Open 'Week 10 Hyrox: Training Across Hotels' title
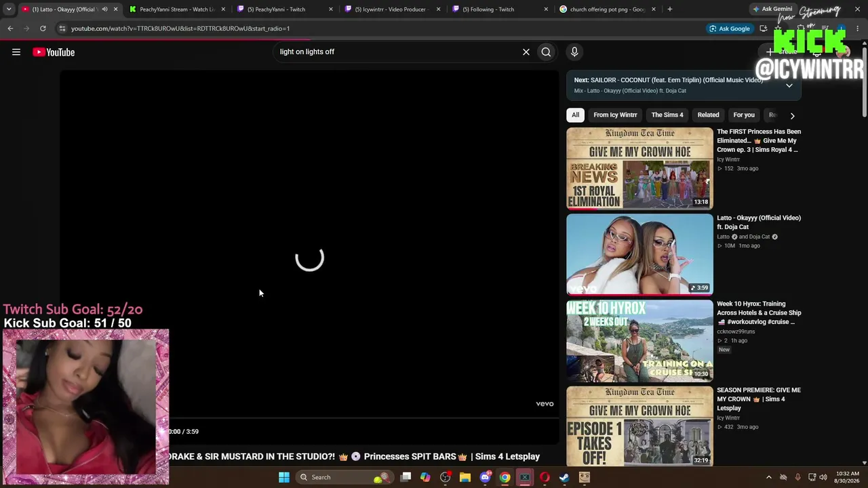This screenshot has height=488, width=868. tap(759, 312)
